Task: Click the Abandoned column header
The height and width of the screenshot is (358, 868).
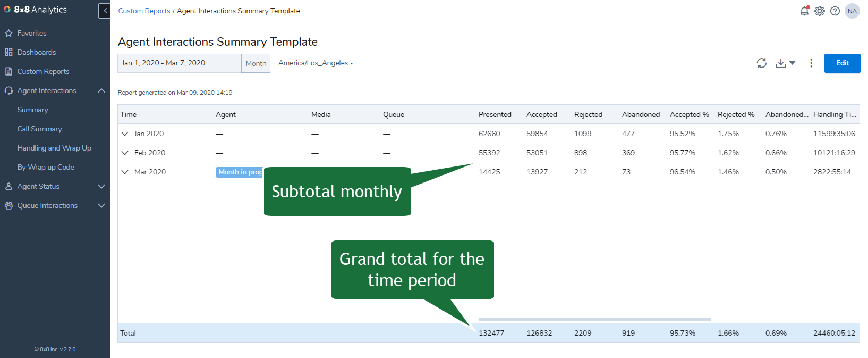Action: [x=641, y=114]
